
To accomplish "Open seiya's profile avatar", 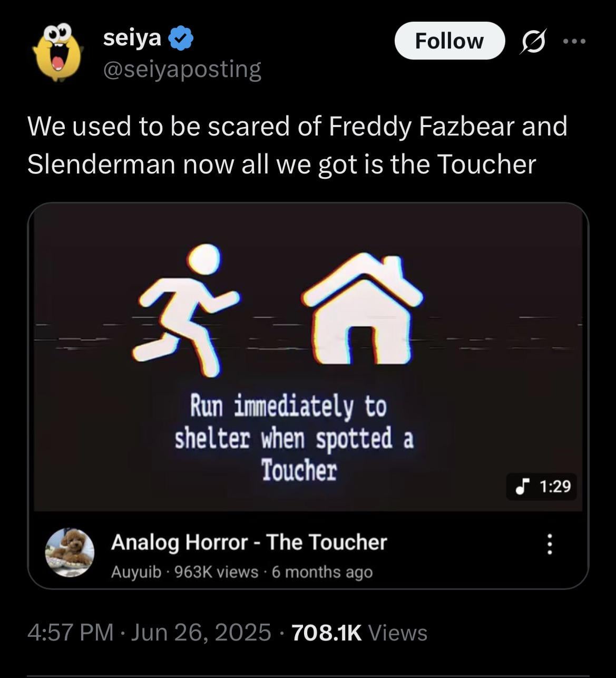I will click(x=57, y=52).
